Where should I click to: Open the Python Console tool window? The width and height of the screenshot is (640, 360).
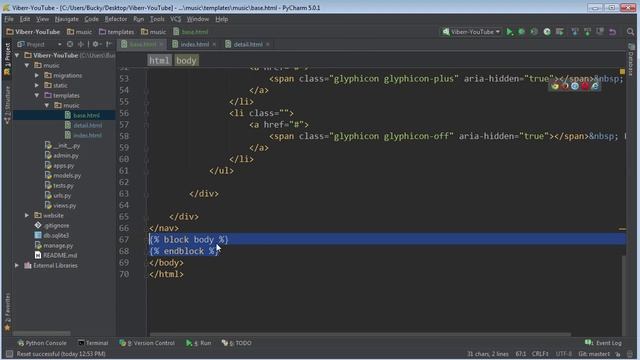42,343
